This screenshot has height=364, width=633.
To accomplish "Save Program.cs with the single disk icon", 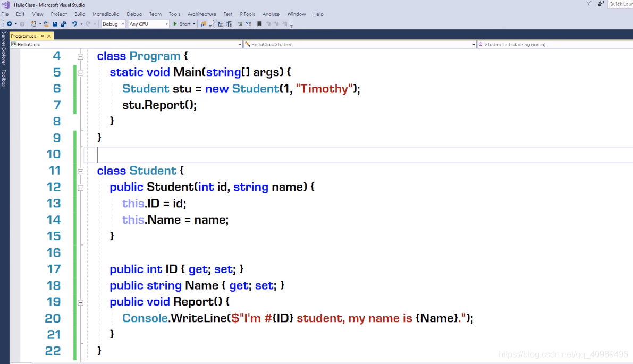I will point(55,24).
